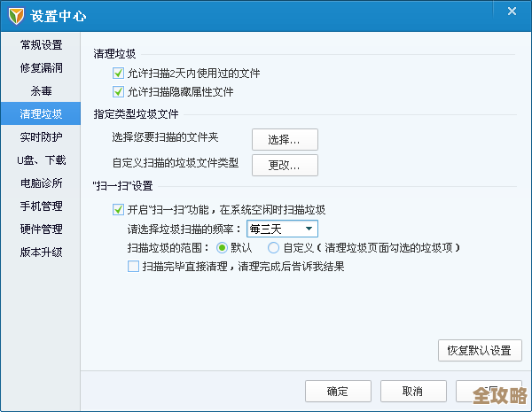Select the 默认 scan range radio button
The image size is (532, 412).
223,247
